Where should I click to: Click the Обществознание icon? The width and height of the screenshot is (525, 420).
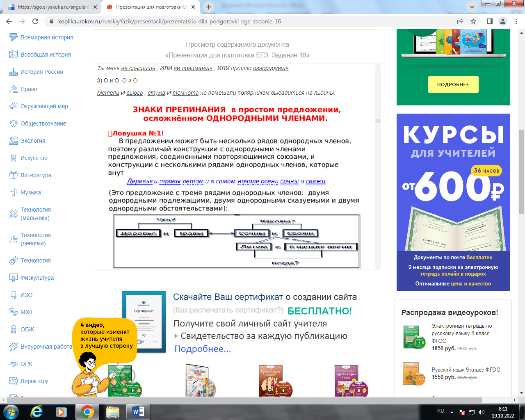click(14, 123)
